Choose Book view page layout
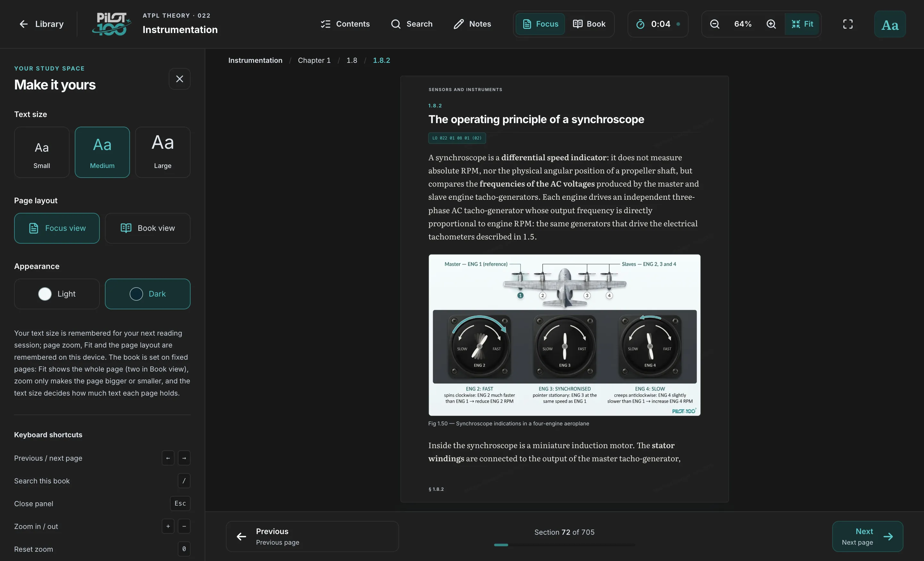Image resolution: width=924 pixels, height=561 pixels. click(148, 228)
